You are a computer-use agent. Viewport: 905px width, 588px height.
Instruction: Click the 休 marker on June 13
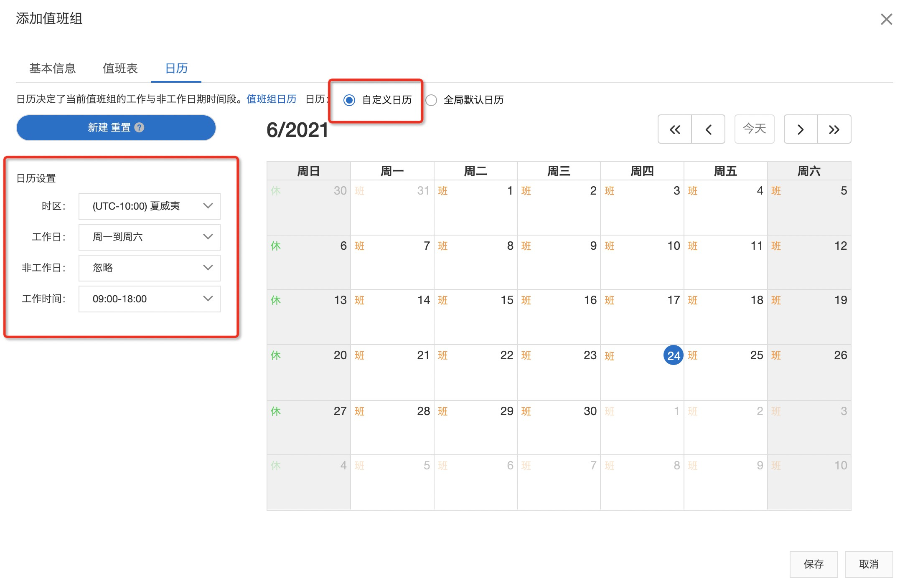275,300
